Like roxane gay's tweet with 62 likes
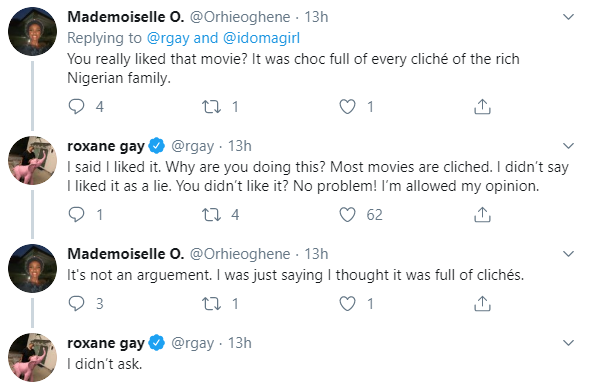 (347, 215)
